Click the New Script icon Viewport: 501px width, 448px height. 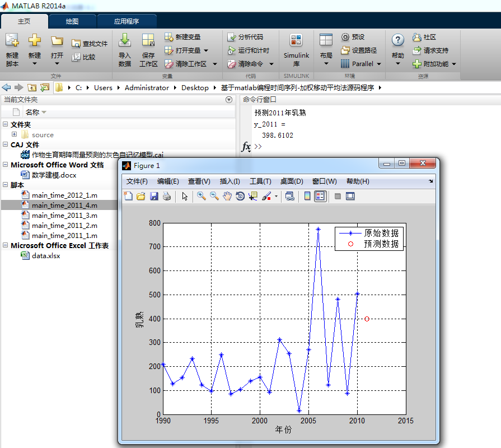pyautogui.click(x=12, y=40)
